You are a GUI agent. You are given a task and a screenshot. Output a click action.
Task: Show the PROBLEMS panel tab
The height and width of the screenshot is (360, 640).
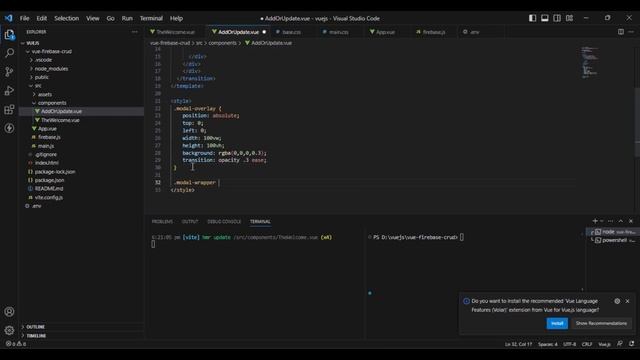[162, 222]
